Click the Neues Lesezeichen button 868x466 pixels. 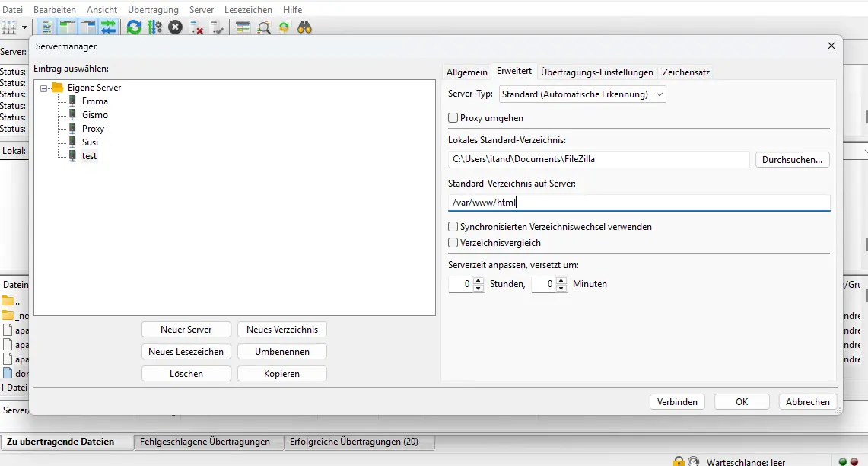click(x=186, y=352)
